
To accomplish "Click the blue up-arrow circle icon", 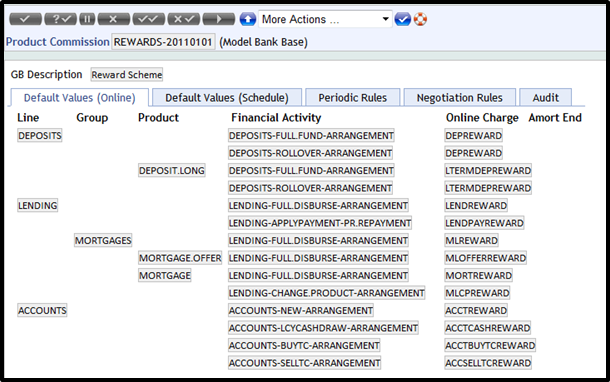I will [247, 19].
